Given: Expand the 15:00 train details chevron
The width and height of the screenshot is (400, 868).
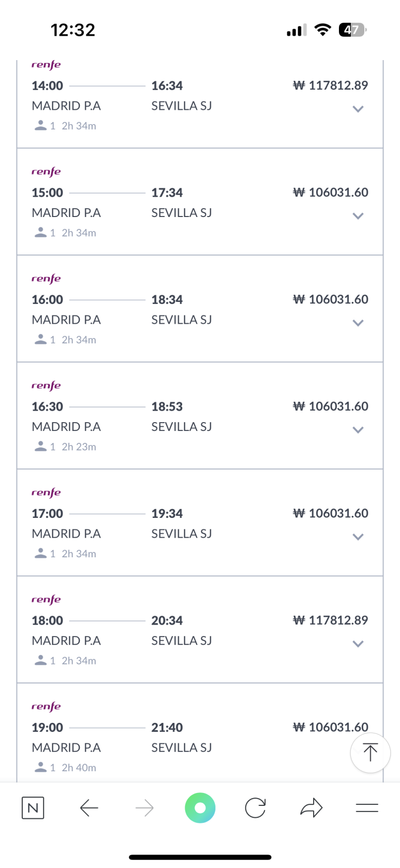Looking at the screenshot, I should [358, 216].
